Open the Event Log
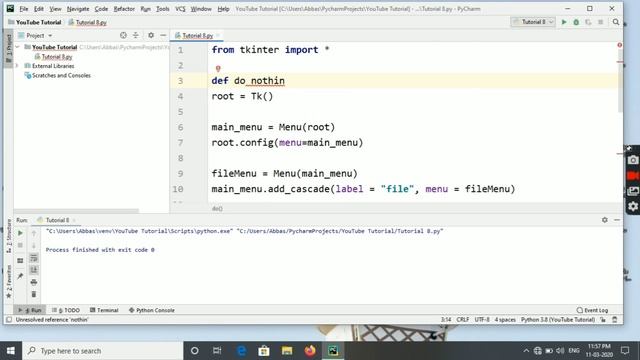The image size is (640, 360). [592, 310]
